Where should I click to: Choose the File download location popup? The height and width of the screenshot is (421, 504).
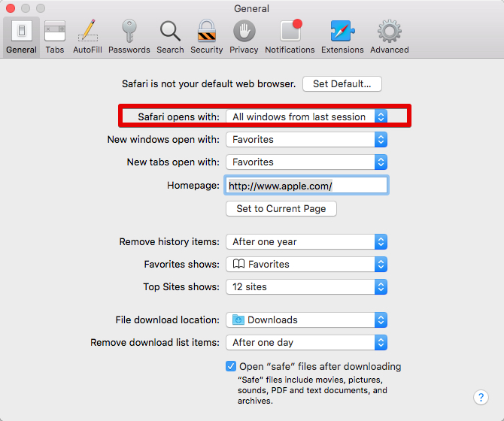[x=306, y=320]
